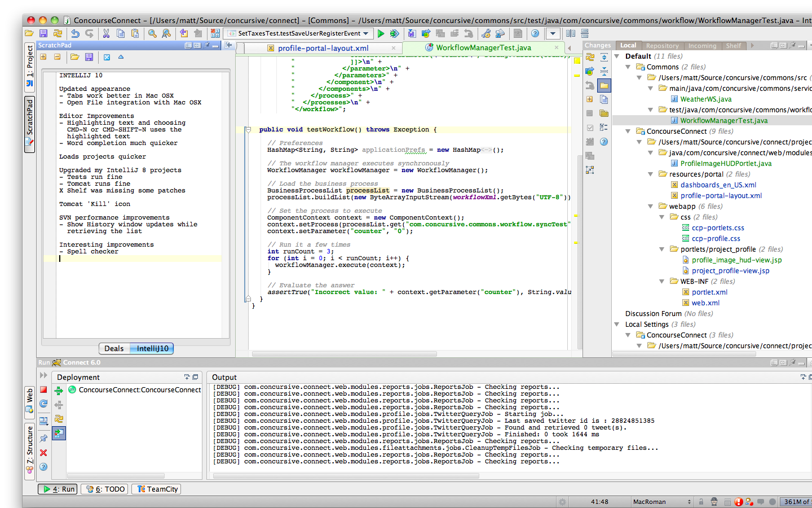Fold the testWorkflow method gutter marker

248,130
